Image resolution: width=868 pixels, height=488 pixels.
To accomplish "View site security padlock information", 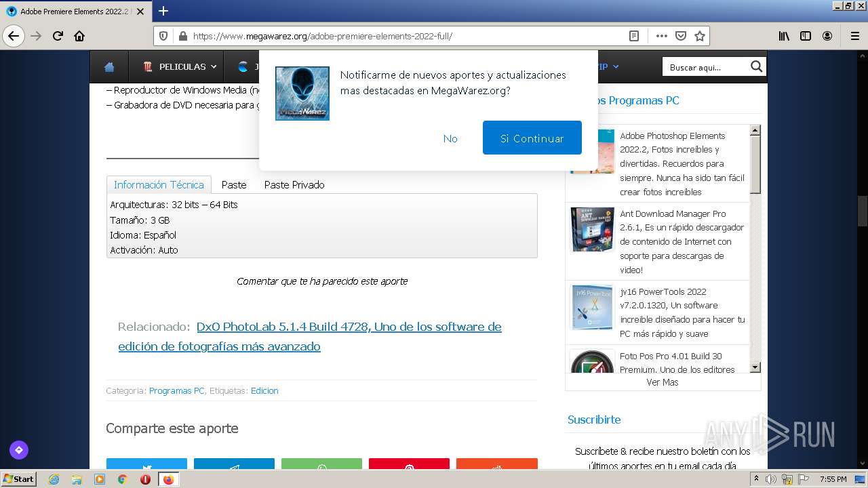I will [182, 36].
